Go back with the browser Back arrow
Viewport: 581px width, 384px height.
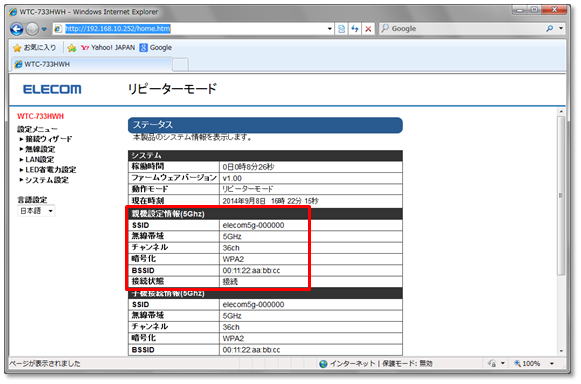17,29
